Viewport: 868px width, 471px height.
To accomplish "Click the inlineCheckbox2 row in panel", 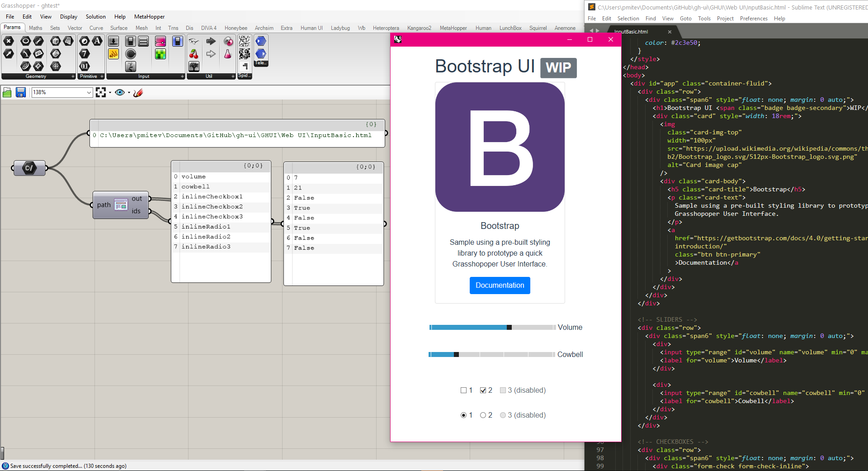I will [221, 207].
